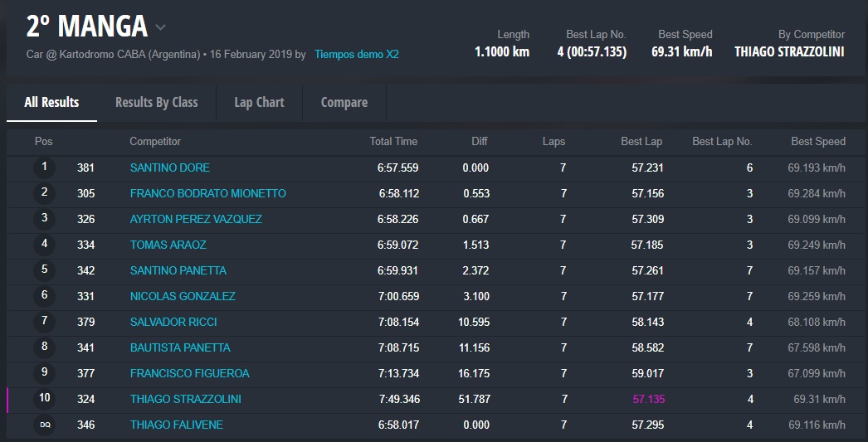Click the THIAGO FALIVENE competitor link
Screen dimensions: 868x442
[176, 425]
